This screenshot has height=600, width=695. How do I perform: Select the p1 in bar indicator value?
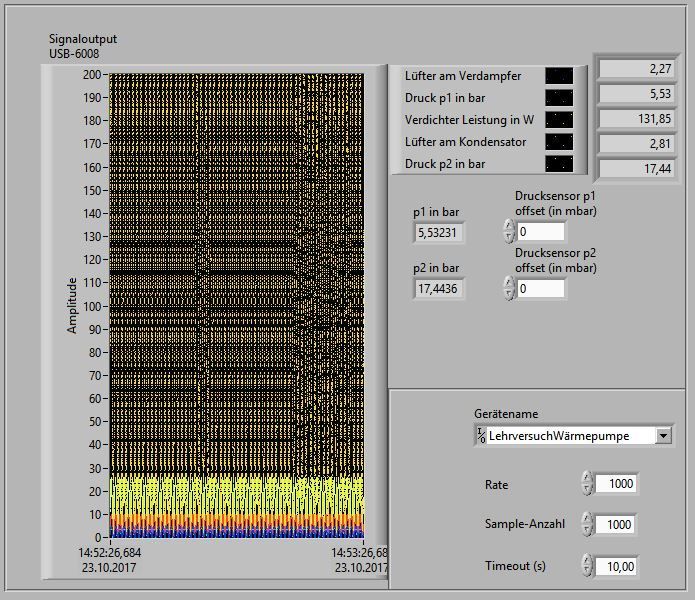click(x=438, y=233)
